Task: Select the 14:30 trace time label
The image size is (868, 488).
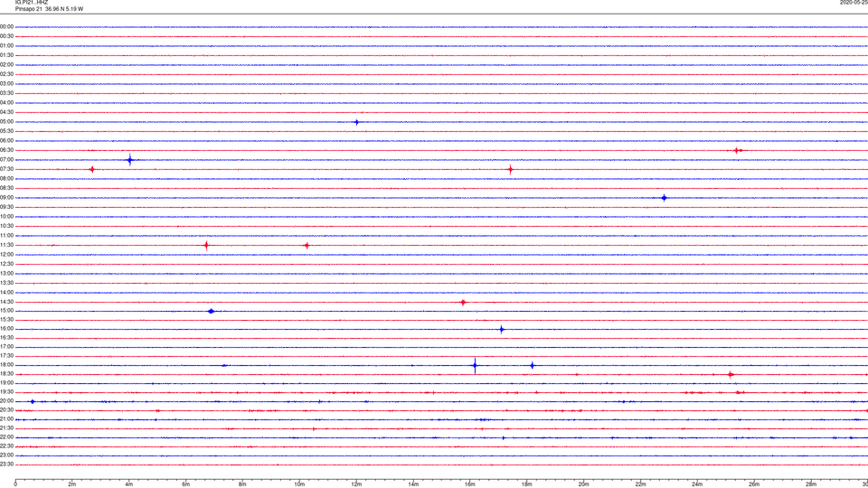Action: click(6, 302)
